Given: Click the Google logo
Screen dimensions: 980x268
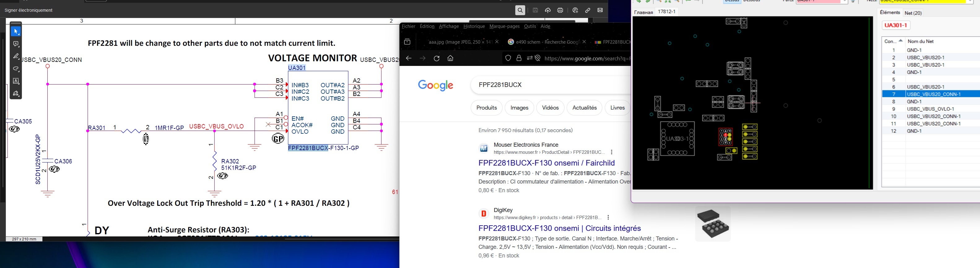Looking at the screenshot, I should point(436,85).
